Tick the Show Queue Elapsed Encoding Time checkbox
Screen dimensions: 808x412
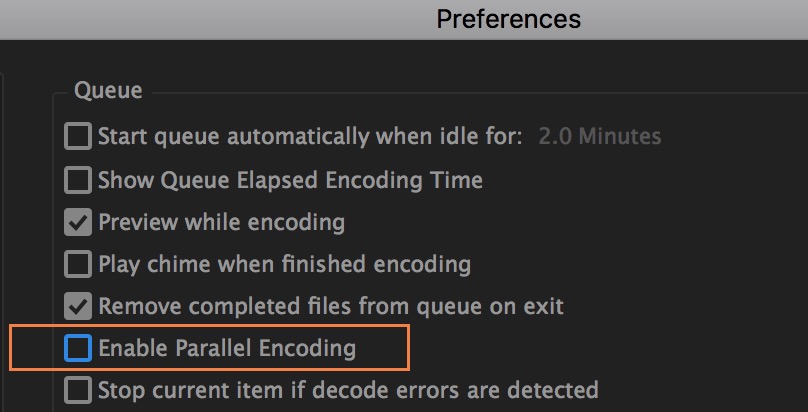click(x=78, y=180)
